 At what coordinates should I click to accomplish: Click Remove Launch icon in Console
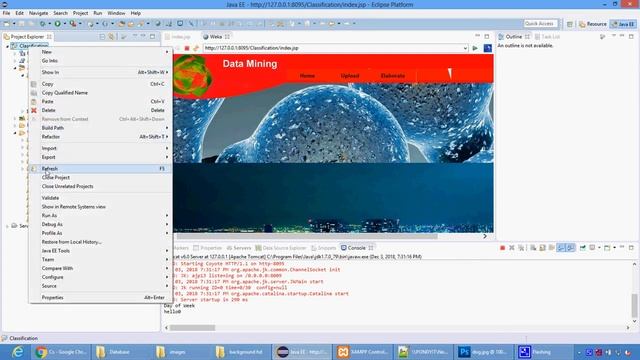[x=512, y=248]
